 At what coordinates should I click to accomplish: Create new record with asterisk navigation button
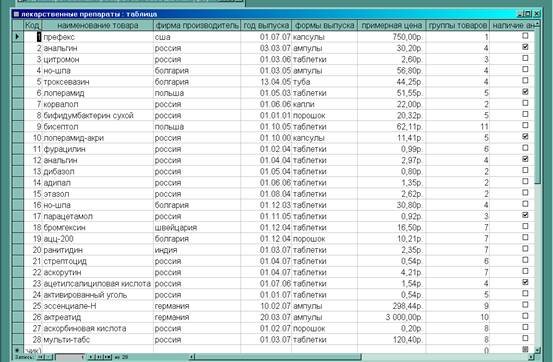pos(108,357)
